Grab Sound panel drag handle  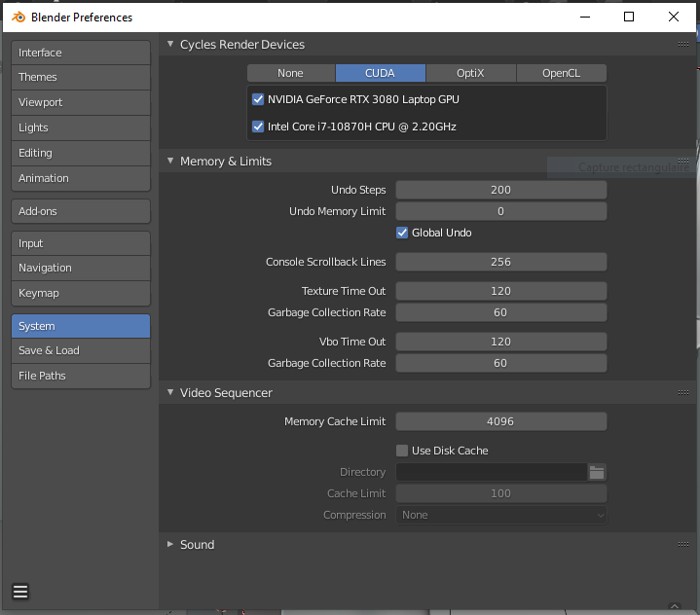click(x=683, y=545)
